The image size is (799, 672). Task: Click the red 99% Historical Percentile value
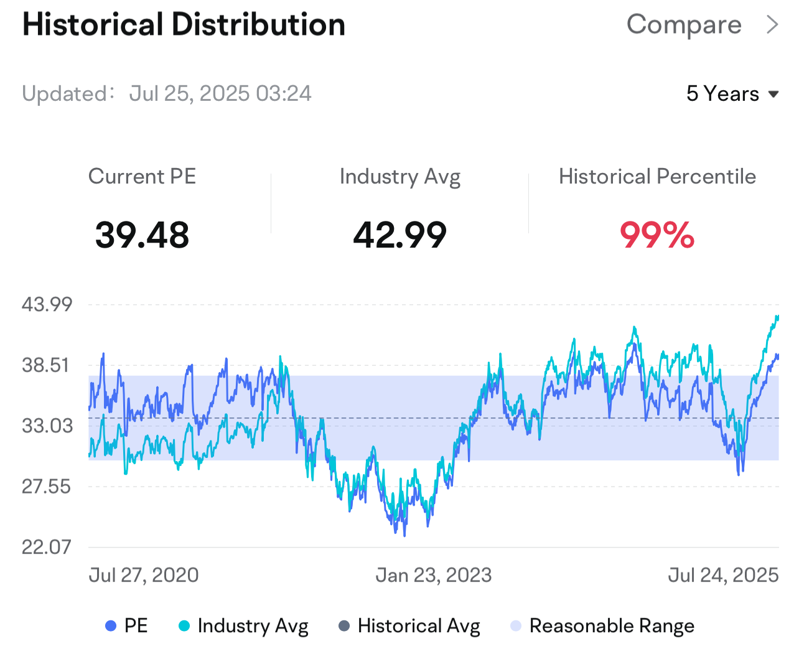[x=657, y=235]
